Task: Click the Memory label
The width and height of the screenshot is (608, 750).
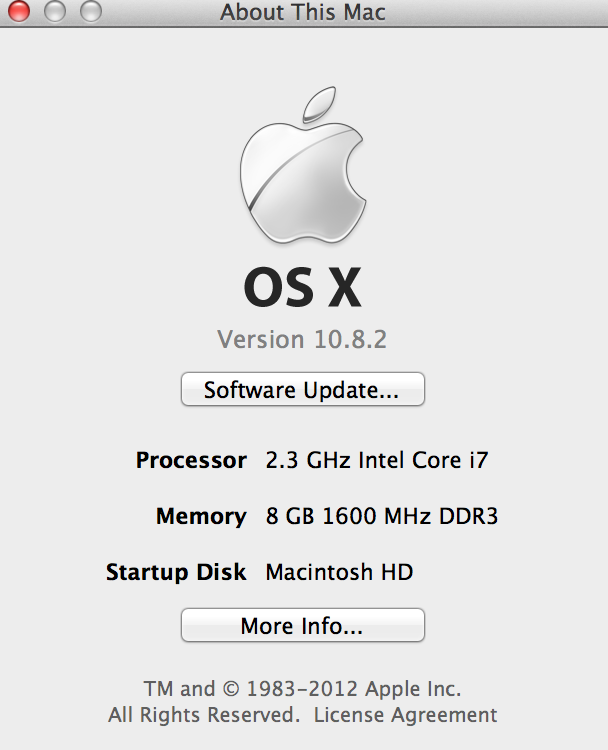Action: pyautogui.click(x=201, y=517)
